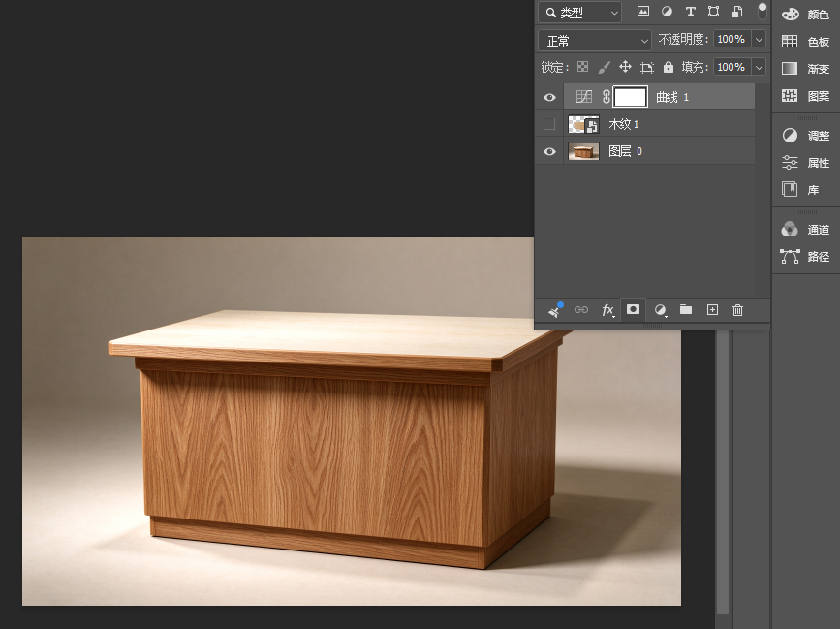Open the fx layer style menu
Screen dimensions: 840x629
pos(607,310)
